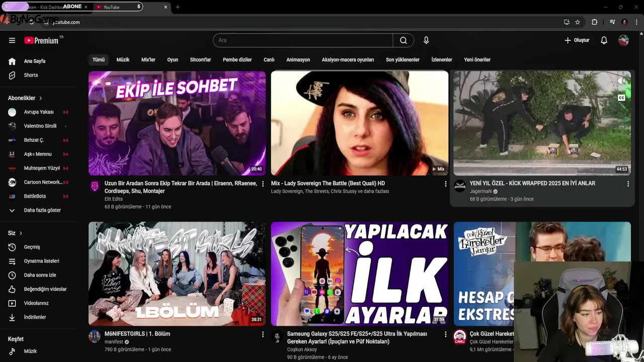This screenshot has width=644, height=362.
Task: Select Aksiyon-macera oyunları filter chip
Action: 348,59
